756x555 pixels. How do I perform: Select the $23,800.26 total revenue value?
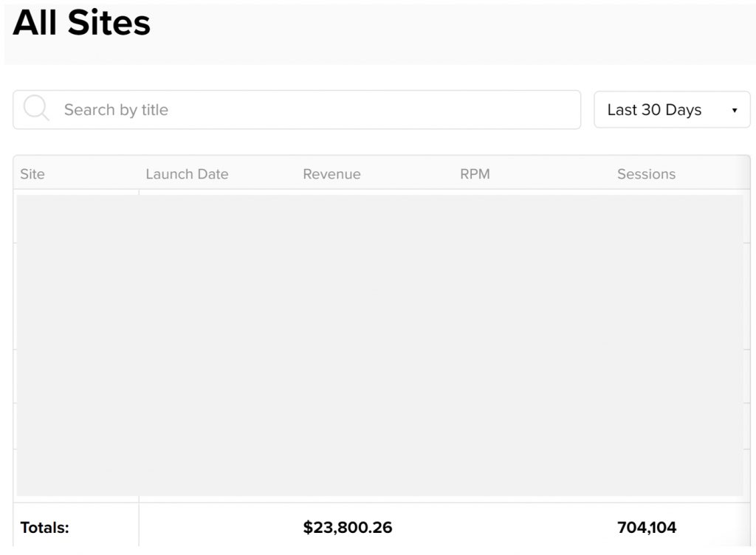pyautogui.click(x=348, y=527)
